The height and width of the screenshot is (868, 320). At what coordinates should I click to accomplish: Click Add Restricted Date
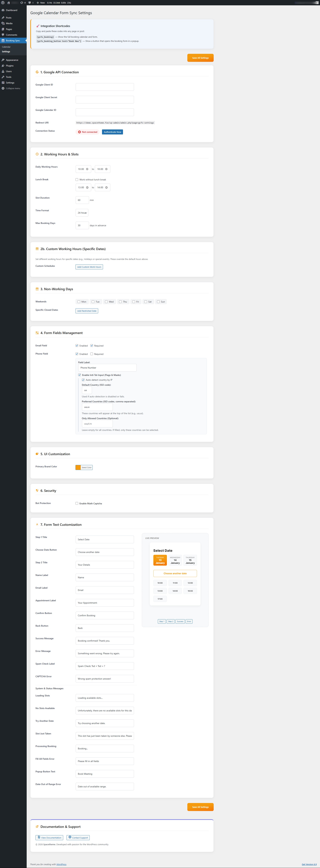87,311
